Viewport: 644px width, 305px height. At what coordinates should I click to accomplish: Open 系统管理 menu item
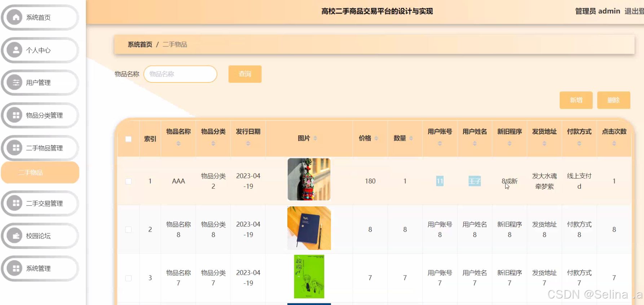[40, 268]
